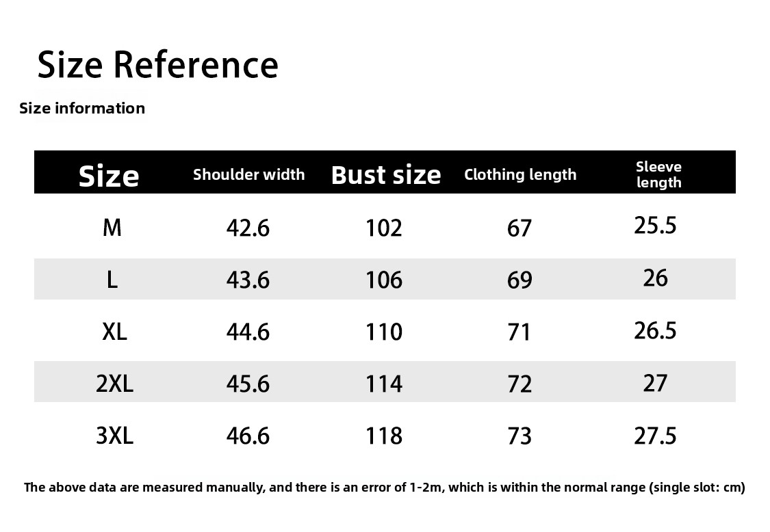Viewport: 770px width, 532px height.
Task: Select the 106 bust size value
Action: pyautogui.click(x=384, y=280)
